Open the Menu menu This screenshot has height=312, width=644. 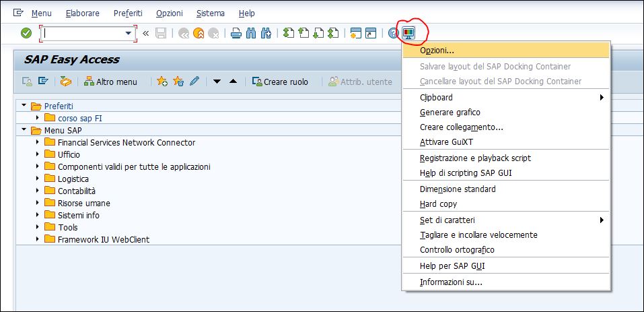pyautogui.click(x=42, y=13)
